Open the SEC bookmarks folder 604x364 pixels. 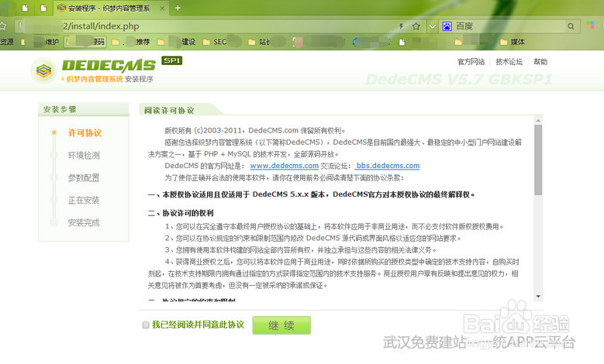[x=215, y=42]
